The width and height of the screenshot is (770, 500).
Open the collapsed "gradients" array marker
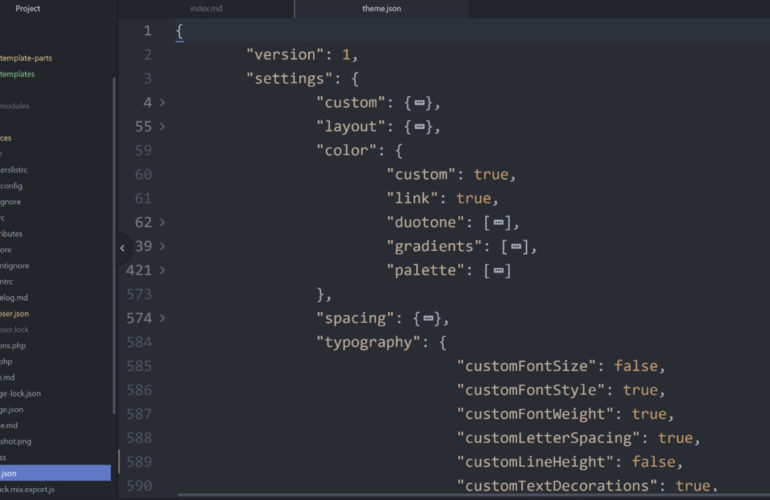516,247
